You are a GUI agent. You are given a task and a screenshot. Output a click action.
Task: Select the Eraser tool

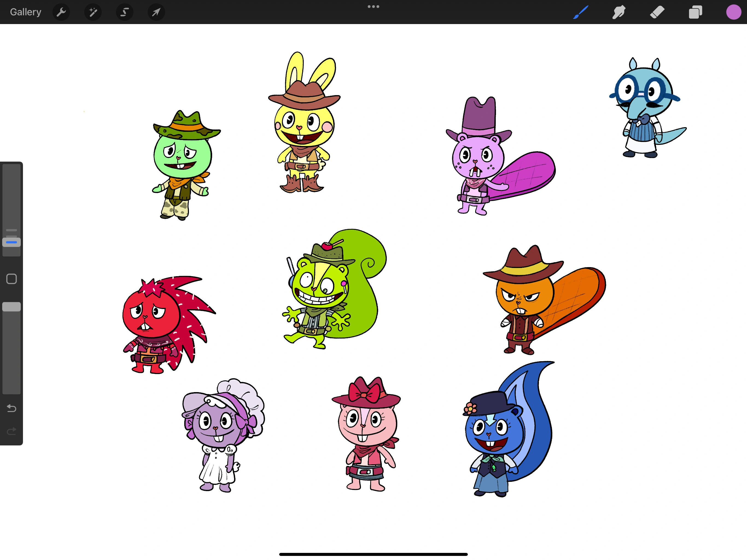[x=657, y=12]
